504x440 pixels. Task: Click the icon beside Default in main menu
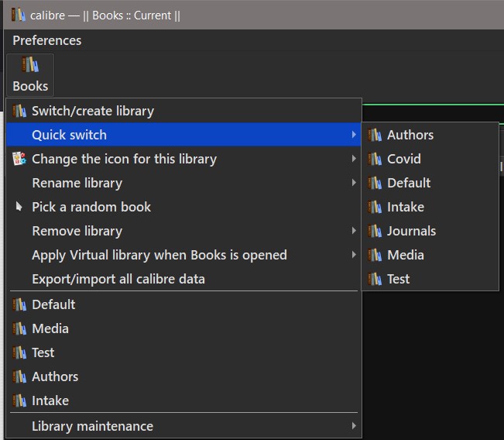[19, 304]
